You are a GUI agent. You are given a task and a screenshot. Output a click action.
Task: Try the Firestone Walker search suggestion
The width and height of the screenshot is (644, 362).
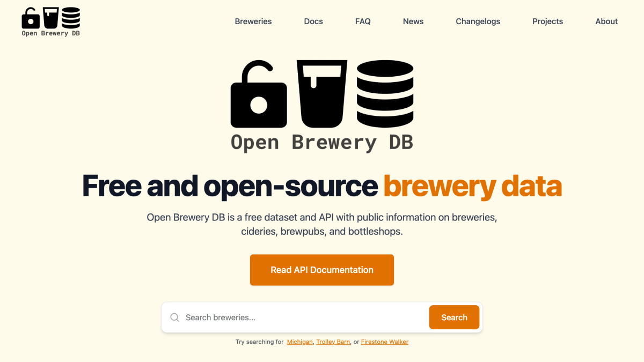click(x=385, y=342)
